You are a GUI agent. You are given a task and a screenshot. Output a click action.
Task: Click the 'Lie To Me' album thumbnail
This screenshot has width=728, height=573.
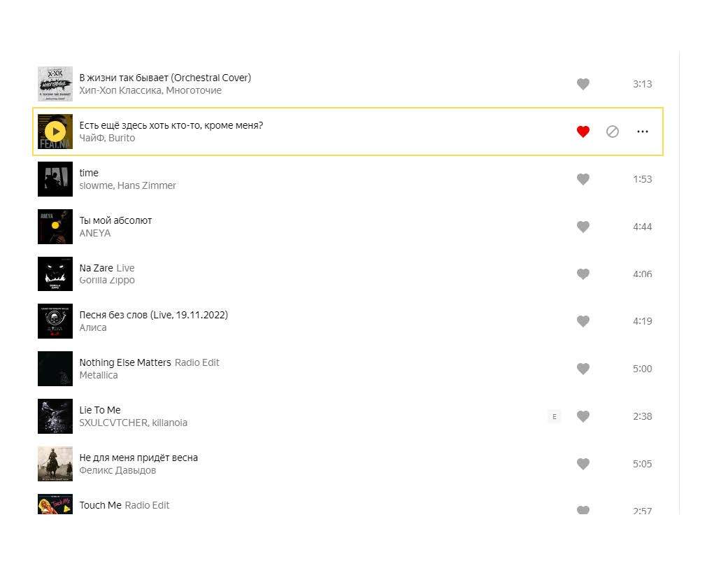(x=55, y=416)
